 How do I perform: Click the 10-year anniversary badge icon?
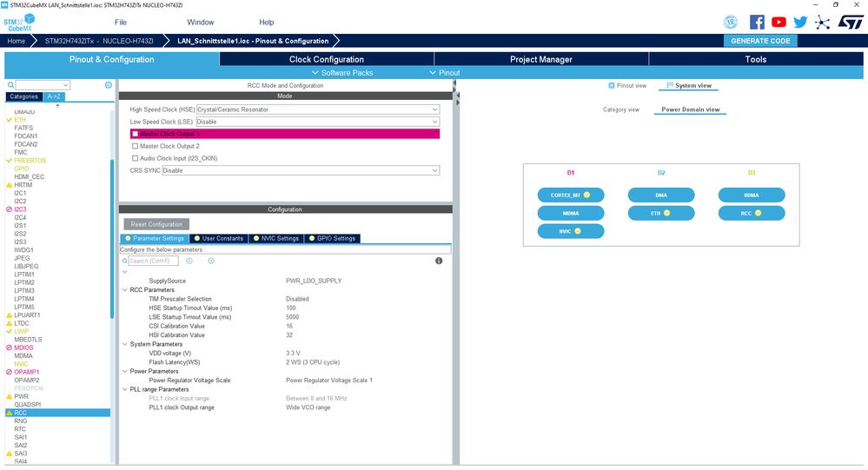(731, 22)
